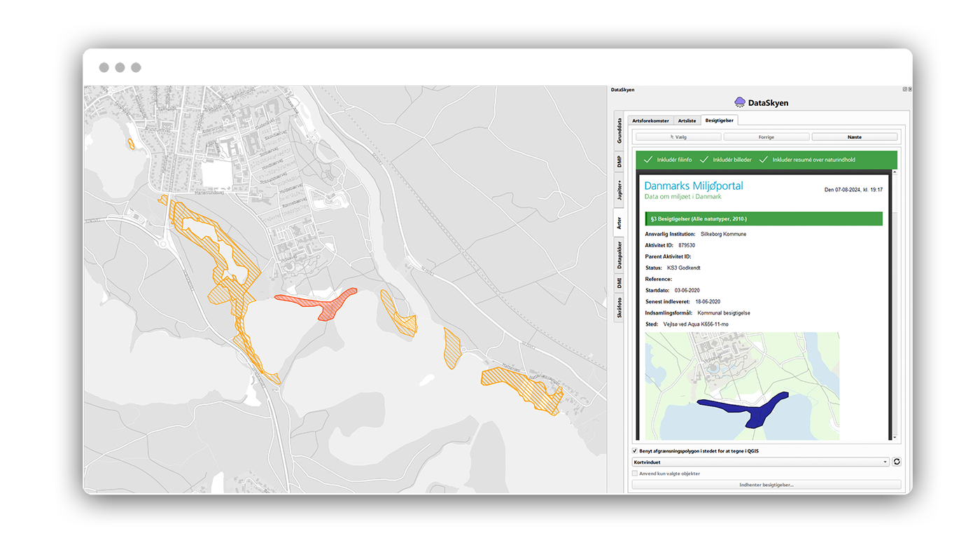Toggle the Inkludér filinfo checkmark
This screenshot has width=980, height=552.
click(x=648, y=160)
